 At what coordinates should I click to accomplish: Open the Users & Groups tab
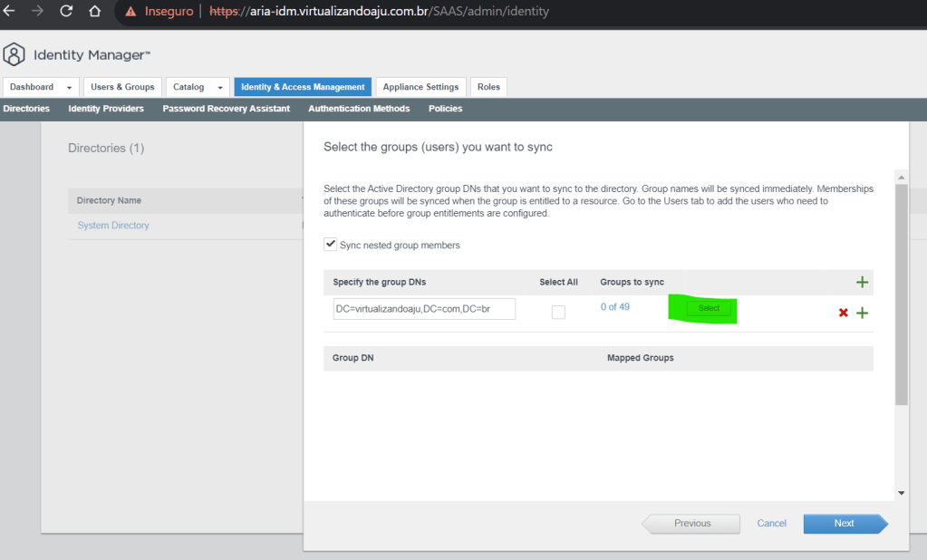[122, 87]
